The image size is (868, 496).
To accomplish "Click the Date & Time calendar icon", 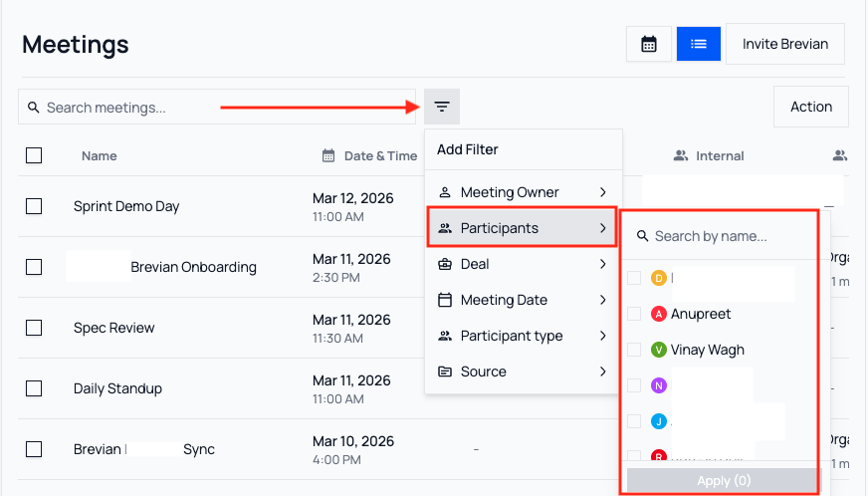I will point(328,155).
